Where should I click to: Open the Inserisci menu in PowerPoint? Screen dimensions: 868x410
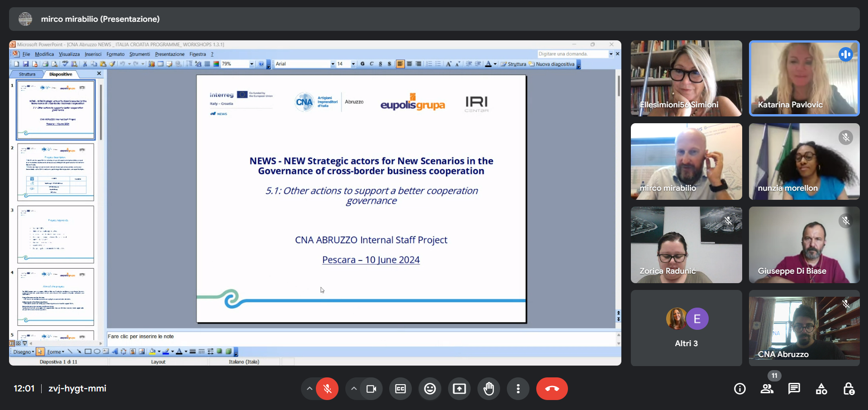[x=93, y=54]
